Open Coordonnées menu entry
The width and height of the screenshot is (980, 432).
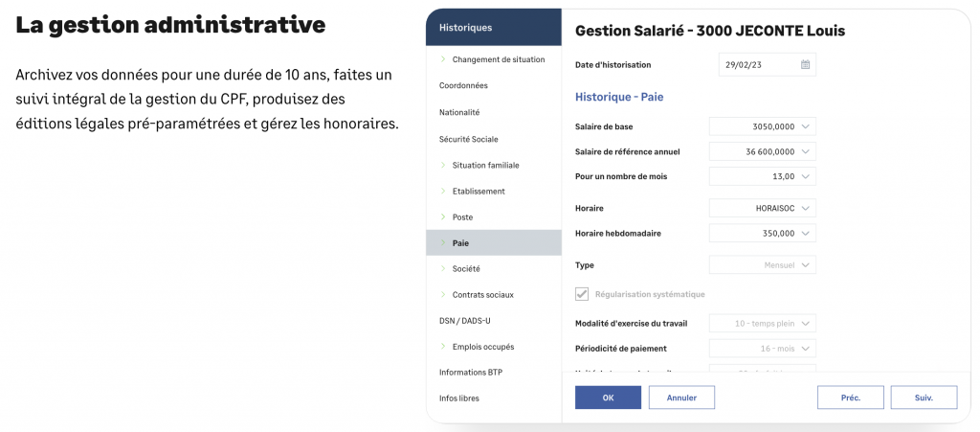point(463,85)
